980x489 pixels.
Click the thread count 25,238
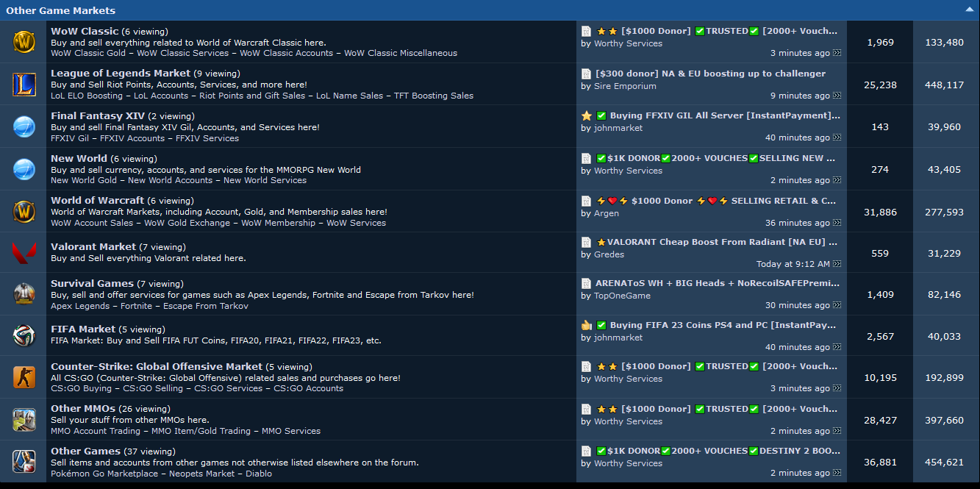click(x=880, y=85)
